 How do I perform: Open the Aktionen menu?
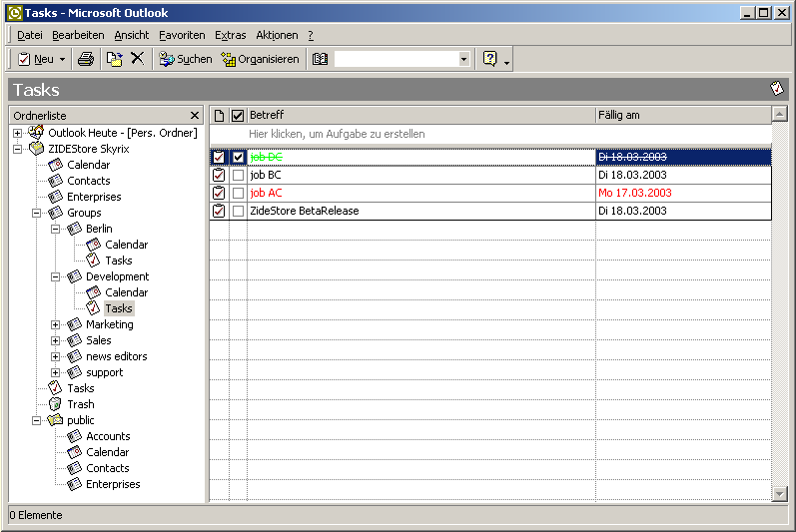pos(277,35)
